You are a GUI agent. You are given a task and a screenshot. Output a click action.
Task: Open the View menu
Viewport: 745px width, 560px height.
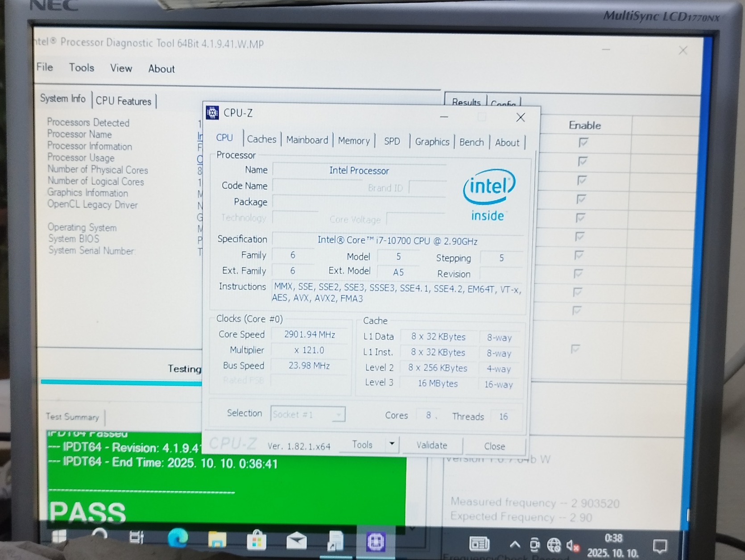[121, 68]
